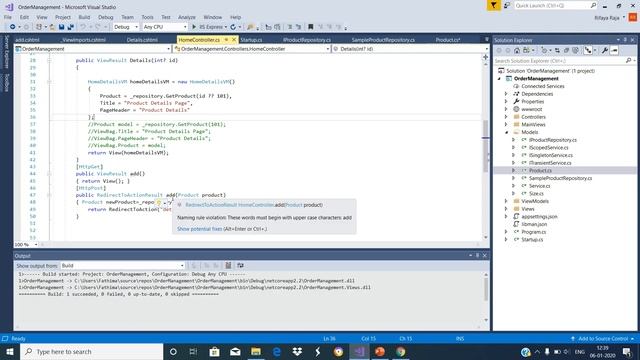Collapse the Models folder
640x360 pixels.
point(507,132)
